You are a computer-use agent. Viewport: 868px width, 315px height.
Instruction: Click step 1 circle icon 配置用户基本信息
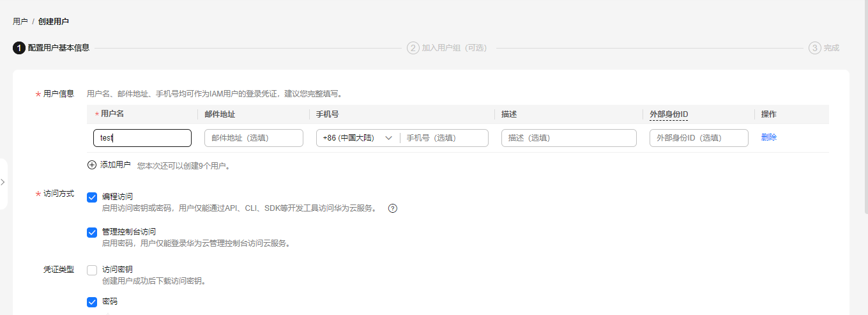click(19, 48)
